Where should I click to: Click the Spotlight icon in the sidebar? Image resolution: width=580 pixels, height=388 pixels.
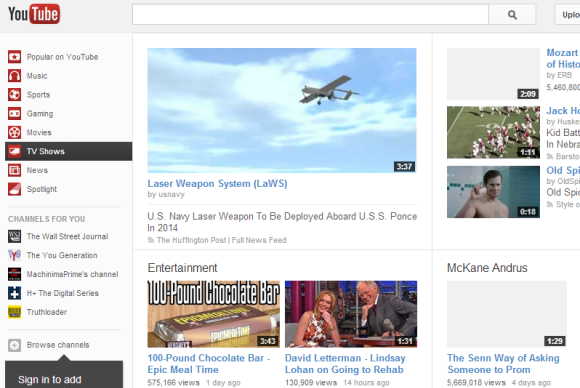(14, 189)
